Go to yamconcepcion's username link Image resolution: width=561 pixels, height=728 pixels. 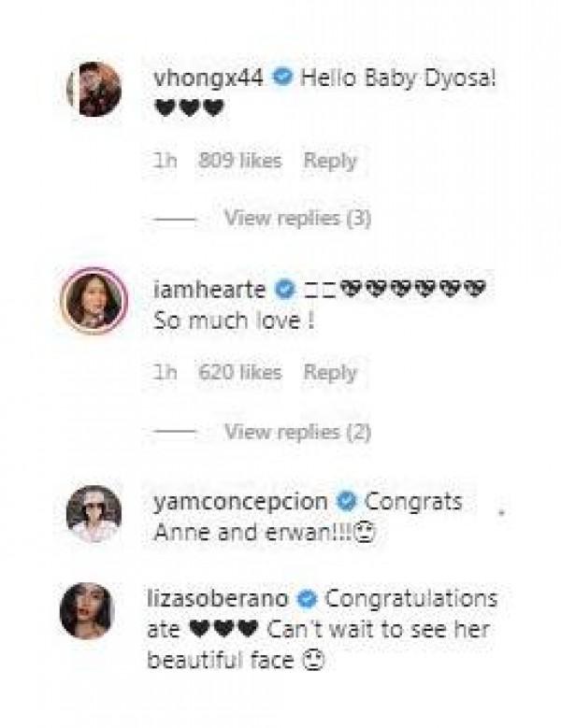[x=239, y=502]
